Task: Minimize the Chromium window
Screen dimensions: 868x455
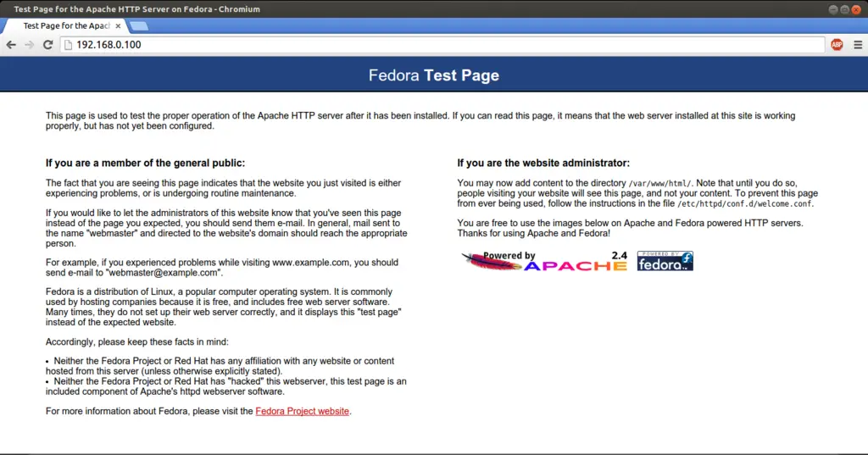Action: 833,9
